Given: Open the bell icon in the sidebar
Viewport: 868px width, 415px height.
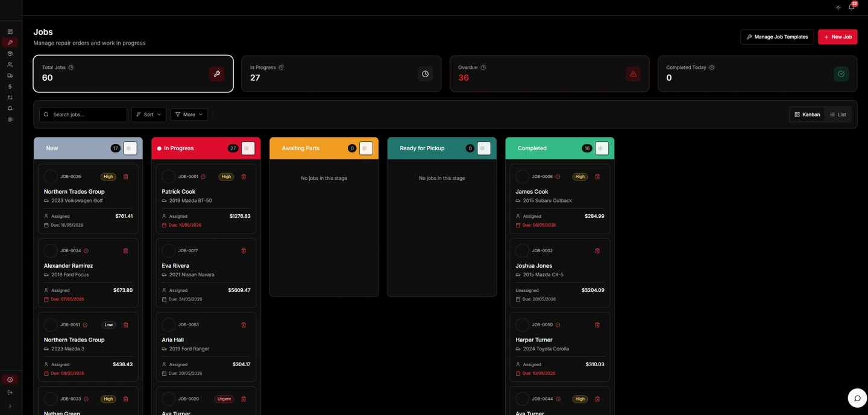Looking at the screenshot, I should 10,109.
